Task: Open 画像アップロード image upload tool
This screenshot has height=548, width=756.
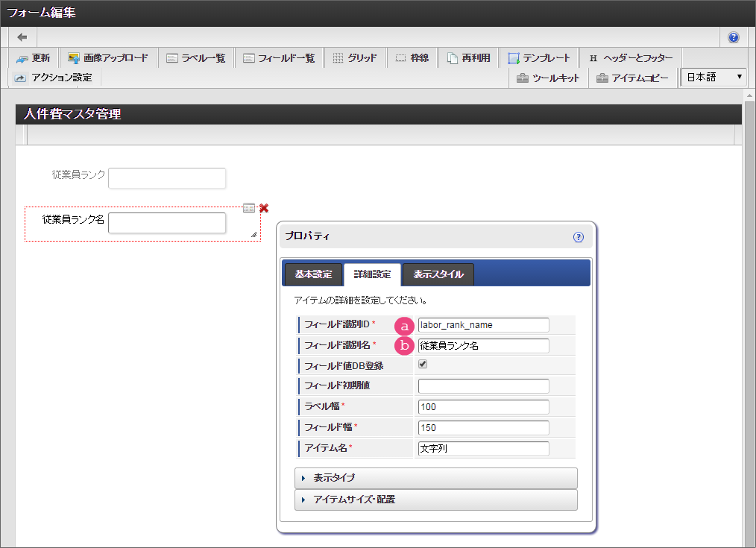Action: 107,58
